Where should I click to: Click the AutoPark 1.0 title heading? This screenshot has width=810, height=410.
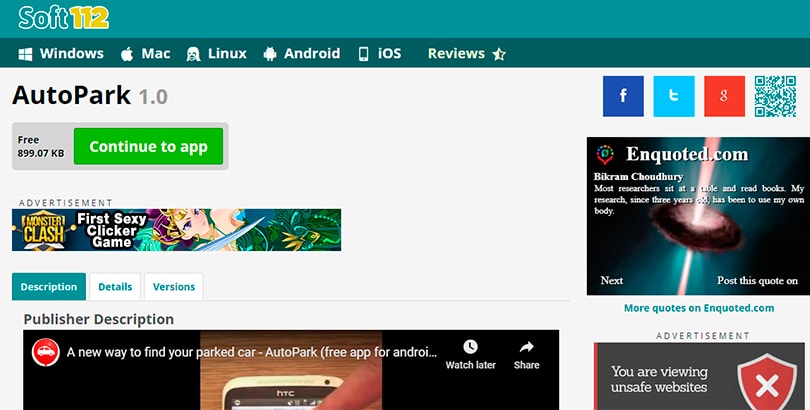coord(90,96)
